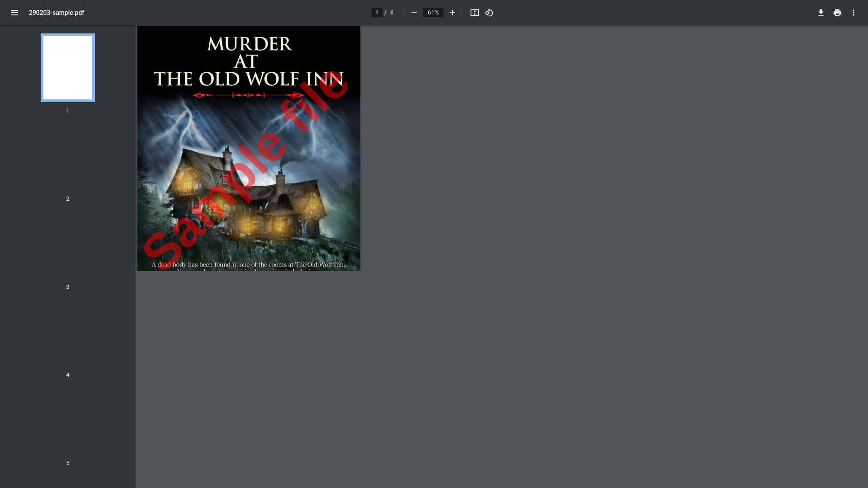The image size is (868, 488).
Task: Select page 1 thumbnail
Action: click(x=68, y=68)
